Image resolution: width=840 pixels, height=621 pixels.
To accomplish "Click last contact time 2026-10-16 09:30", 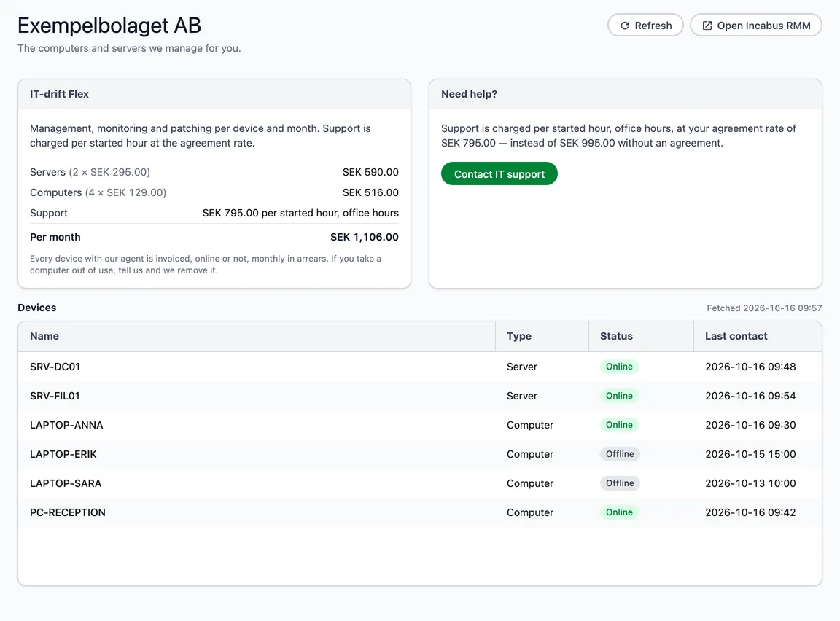I will pyautogui.click(x=750, y=425).
